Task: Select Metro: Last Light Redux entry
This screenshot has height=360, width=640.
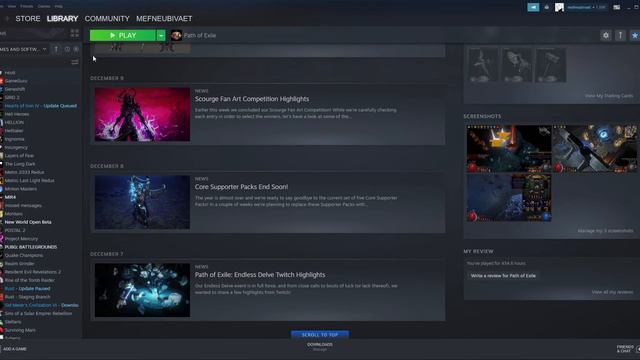Action: pyautogui.click(x=29, y=180)
